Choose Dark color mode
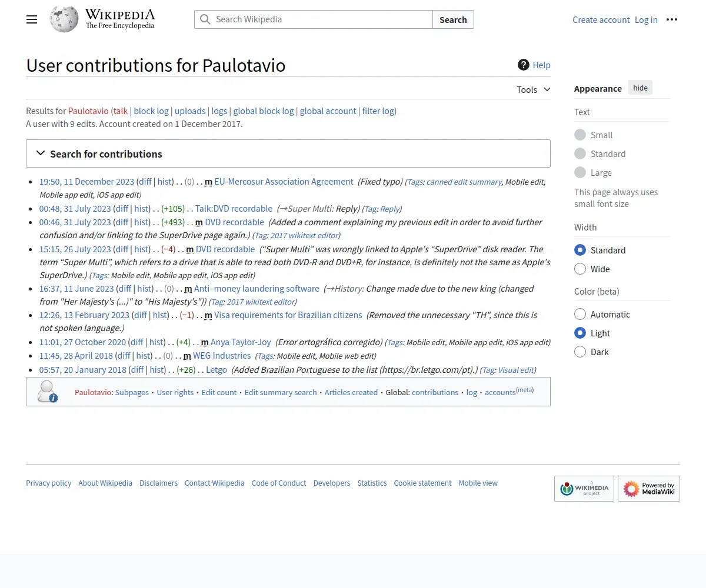Viewport: 706px width, 588px height. [580, 352]
